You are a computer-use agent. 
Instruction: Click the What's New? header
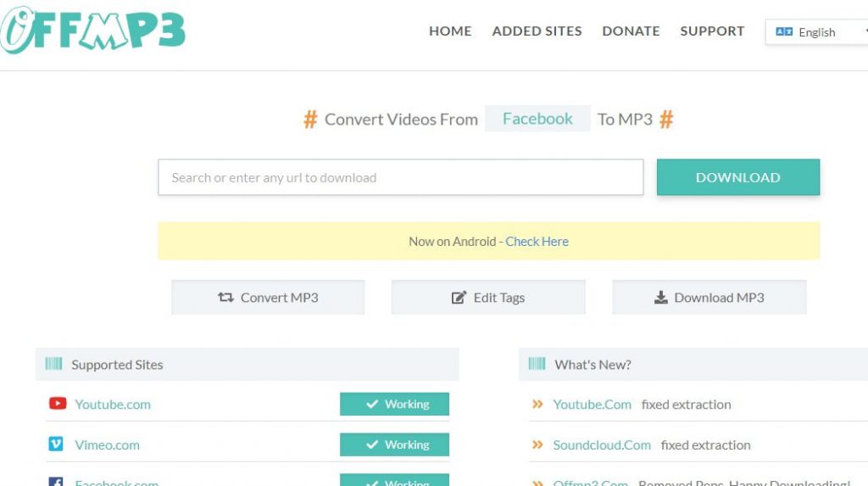(x=693, y=365)
